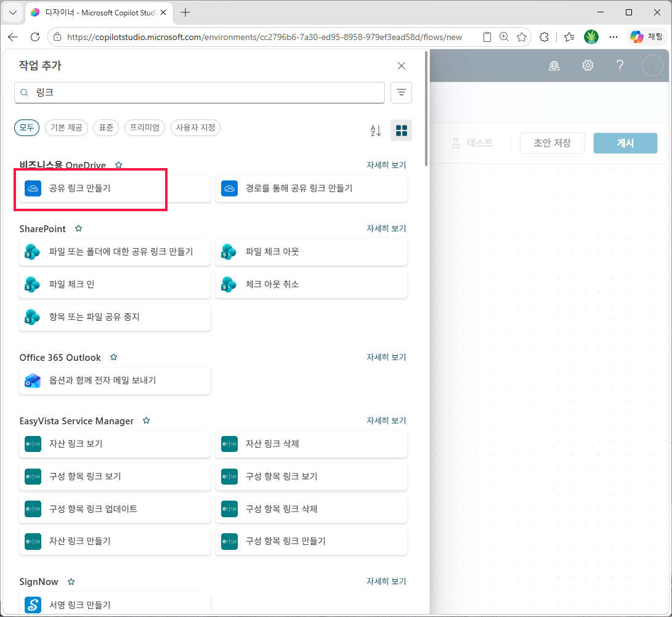Open the browser extensions puzzle icon

544,38
